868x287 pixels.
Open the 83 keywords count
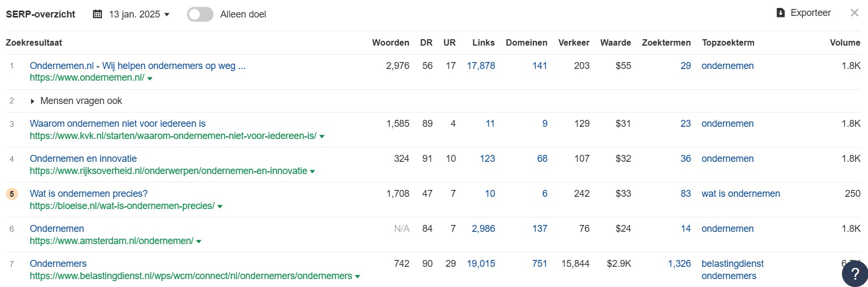pos(686,194)
